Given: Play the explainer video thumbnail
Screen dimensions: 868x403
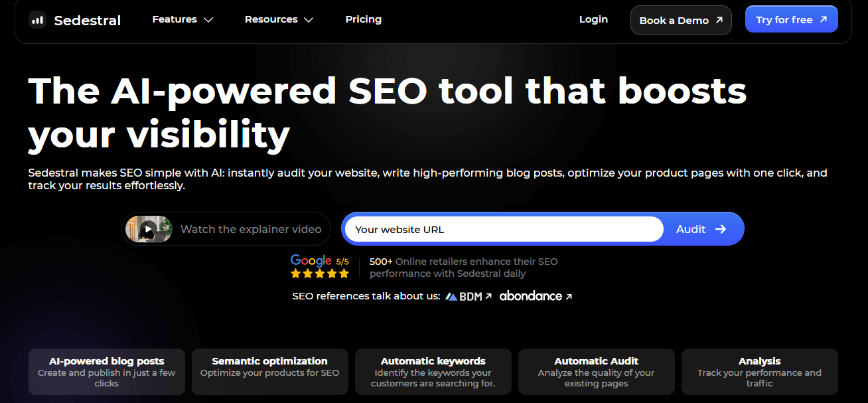Looking at the screenshot, I should tap(149, 229).
